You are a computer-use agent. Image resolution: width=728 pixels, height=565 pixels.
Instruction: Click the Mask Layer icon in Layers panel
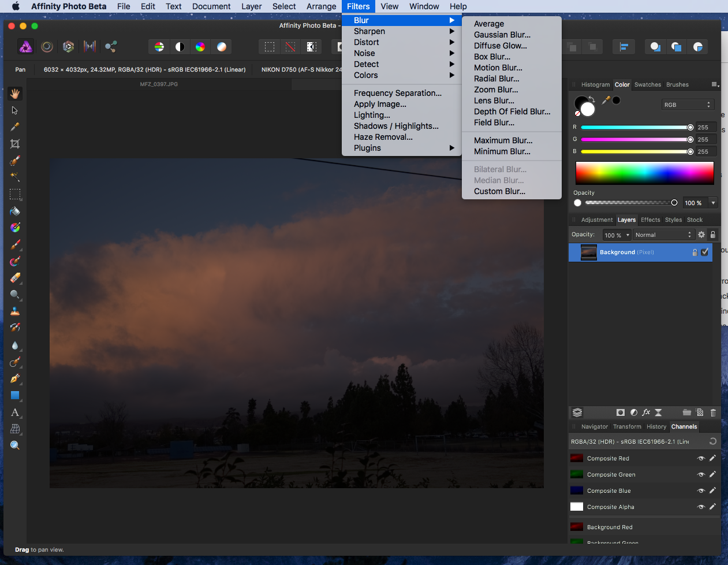[621, 412]
